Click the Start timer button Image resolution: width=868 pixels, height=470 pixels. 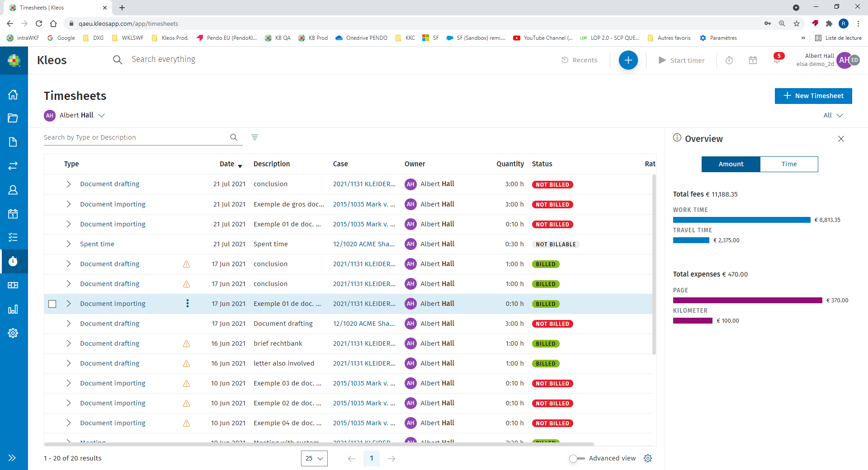point(682,60)
